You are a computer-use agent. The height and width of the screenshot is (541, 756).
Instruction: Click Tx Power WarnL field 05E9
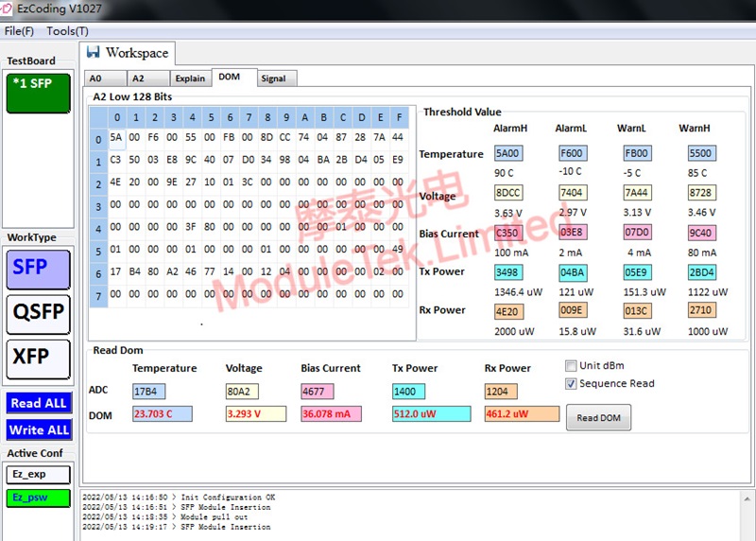coord(637,272)
